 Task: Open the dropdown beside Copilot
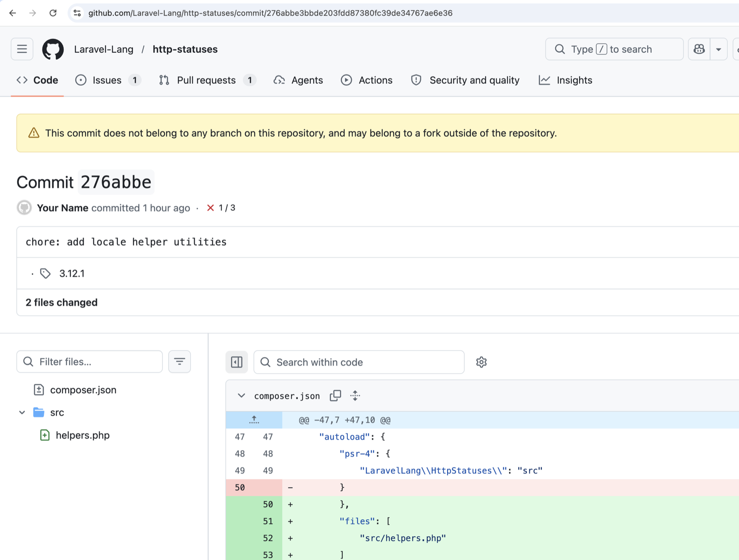(719, 49)
